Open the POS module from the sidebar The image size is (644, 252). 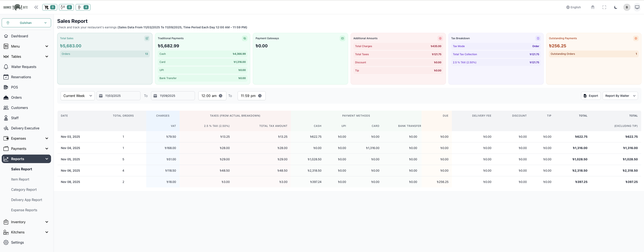coord(14,87)
